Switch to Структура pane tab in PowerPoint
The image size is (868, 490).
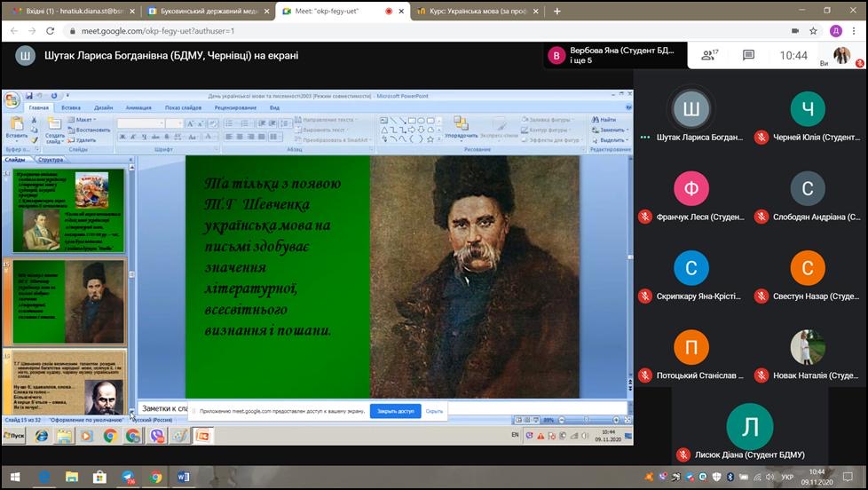(51, 160)
